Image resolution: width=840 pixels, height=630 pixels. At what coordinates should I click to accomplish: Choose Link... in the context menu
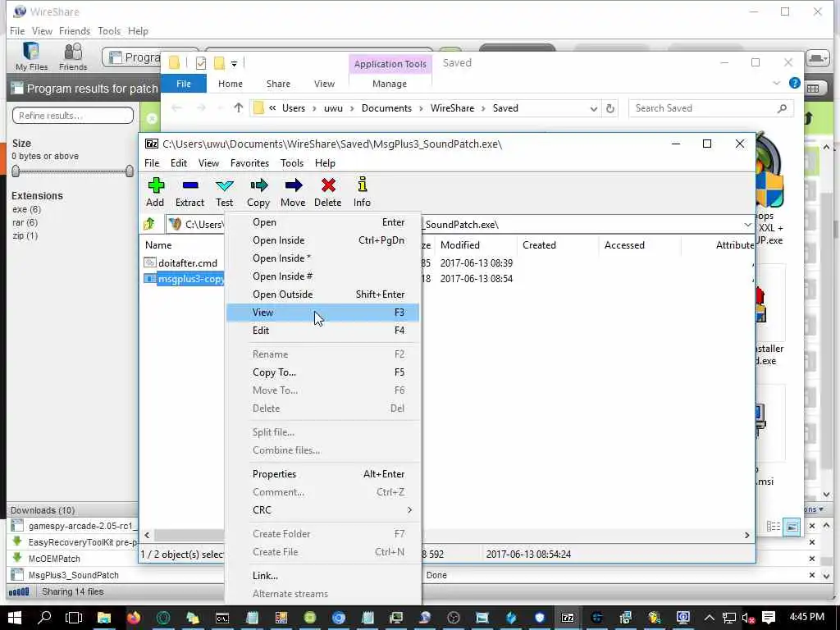tap(322, 576)
